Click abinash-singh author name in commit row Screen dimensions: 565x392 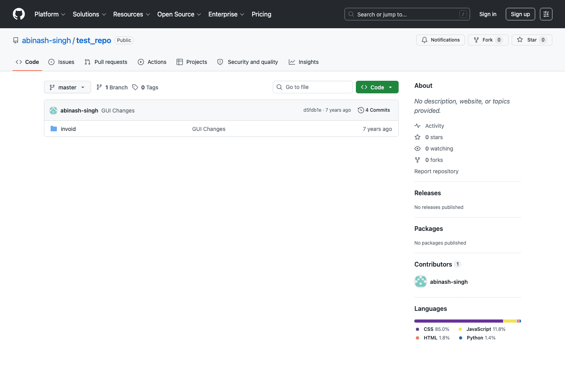pos(79,111)
